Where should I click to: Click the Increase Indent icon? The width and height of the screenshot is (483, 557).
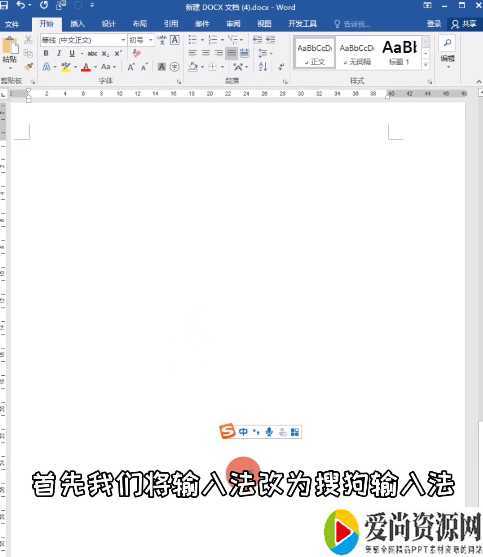[271, 39]
